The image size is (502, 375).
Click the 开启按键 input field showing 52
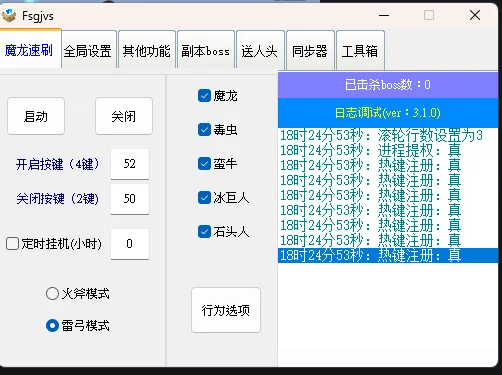(130, 164)
